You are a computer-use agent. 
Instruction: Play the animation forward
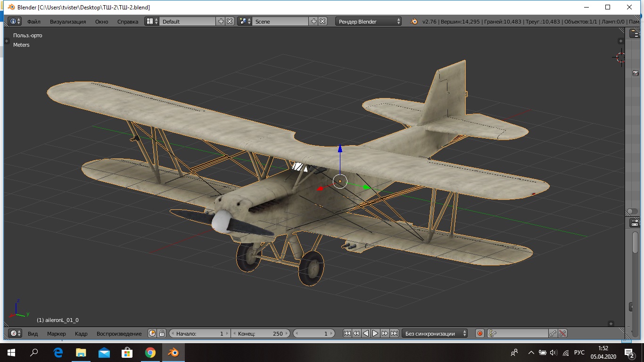[375, 333]
